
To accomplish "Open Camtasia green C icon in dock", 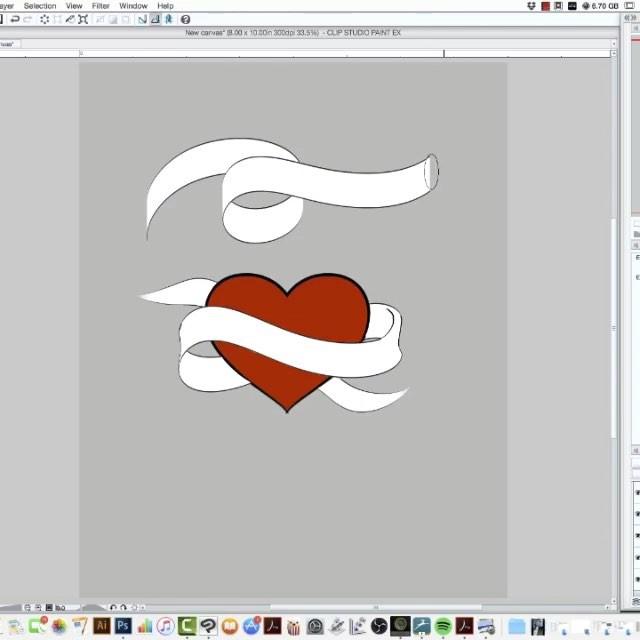I will tap(187, 626).
